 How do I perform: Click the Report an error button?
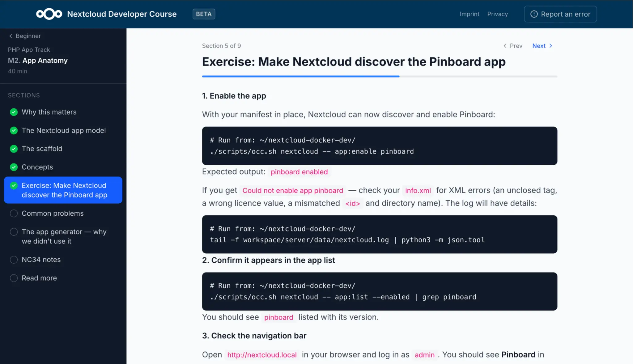click(x=560, y=14)
